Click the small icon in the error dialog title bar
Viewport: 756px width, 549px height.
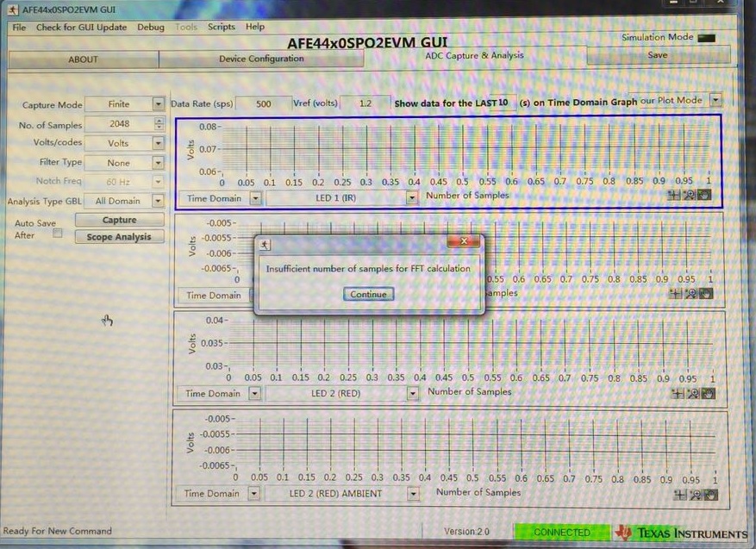click(265, 245)
